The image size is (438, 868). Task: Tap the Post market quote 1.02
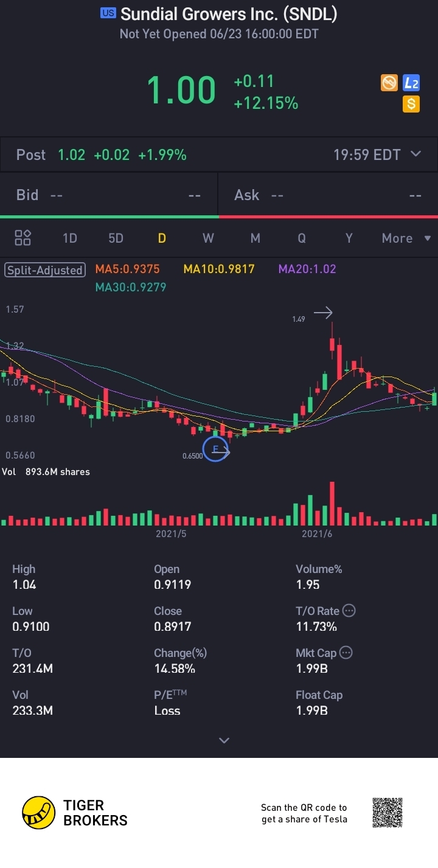pyautogui.click(x=71, y=155)
